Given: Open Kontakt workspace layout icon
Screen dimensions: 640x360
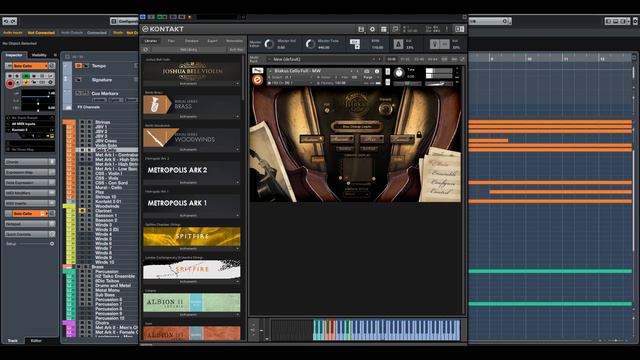Looking at the screenshot, I should [x=384, y=29].
